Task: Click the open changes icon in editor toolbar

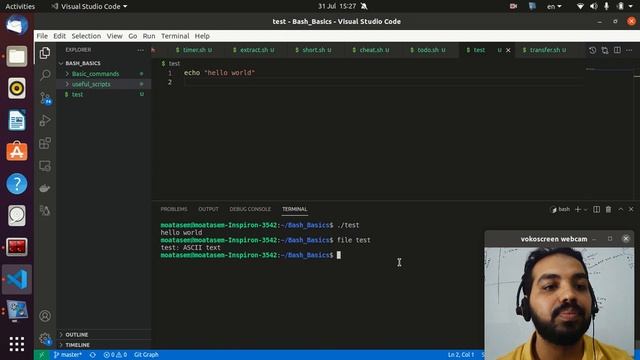Action: click(x=605, y=50)
